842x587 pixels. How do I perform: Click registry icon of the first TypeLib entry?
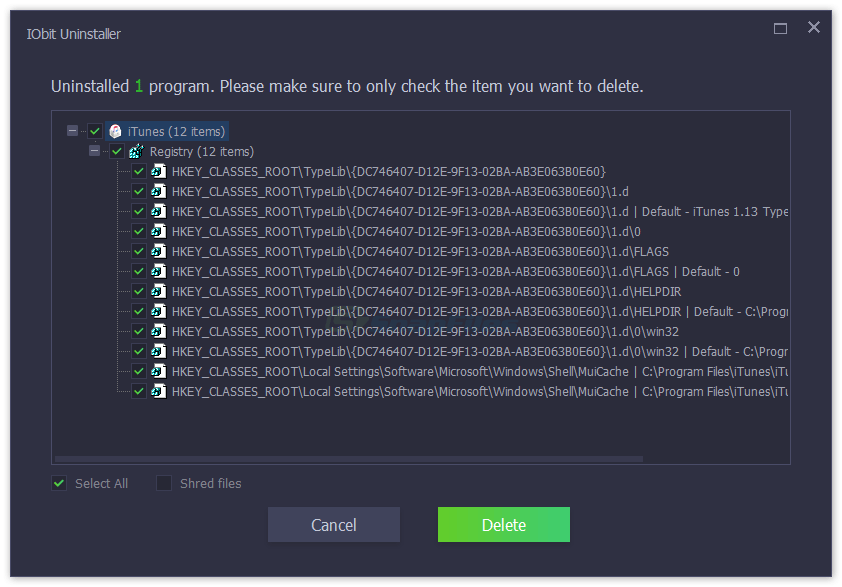pyautogui.click(x=159, y=171)
